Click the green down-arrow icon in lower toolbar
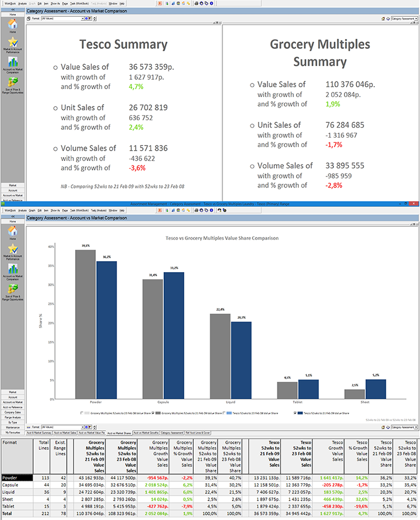420x520 pixels. click(167, 210)
